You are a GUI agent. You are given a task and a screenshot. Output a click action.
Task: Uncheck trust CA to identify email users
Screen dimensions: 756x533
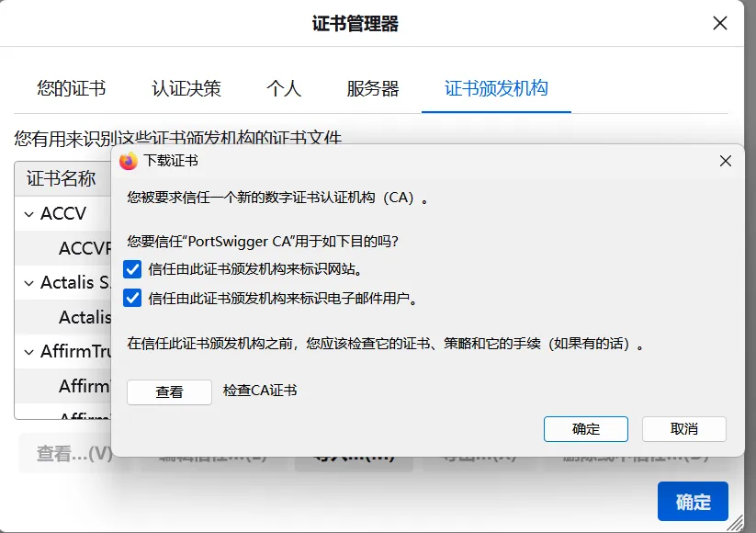point(132,298)
